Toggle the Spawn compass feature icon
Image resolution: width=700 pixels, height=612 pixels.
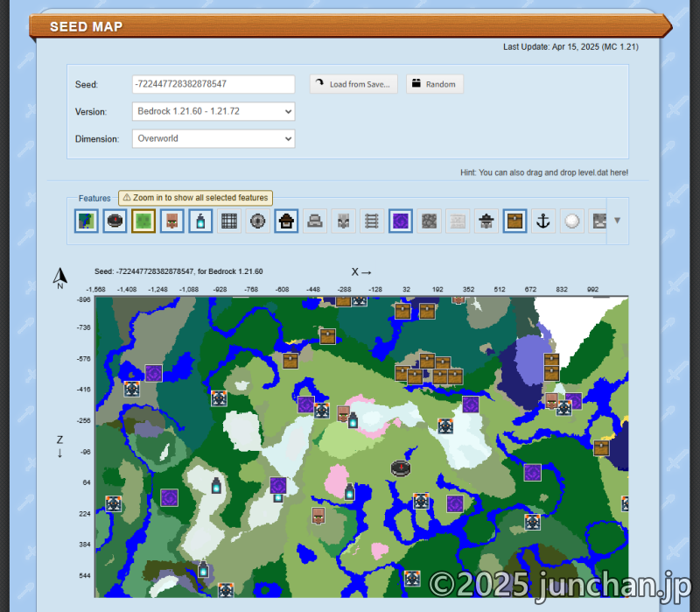pos(115,221)
